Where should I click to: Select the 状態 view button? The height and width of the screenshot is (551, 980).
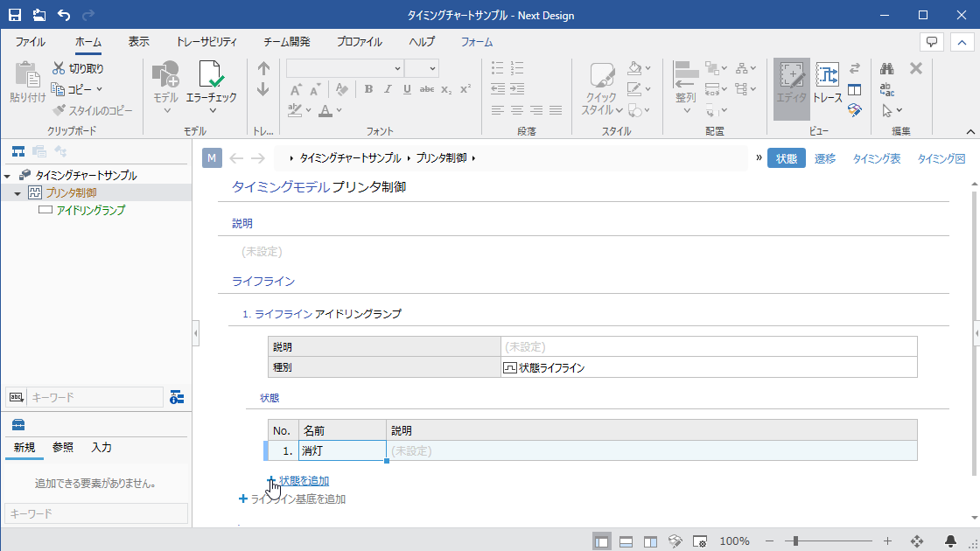click(x=787, y=158)
